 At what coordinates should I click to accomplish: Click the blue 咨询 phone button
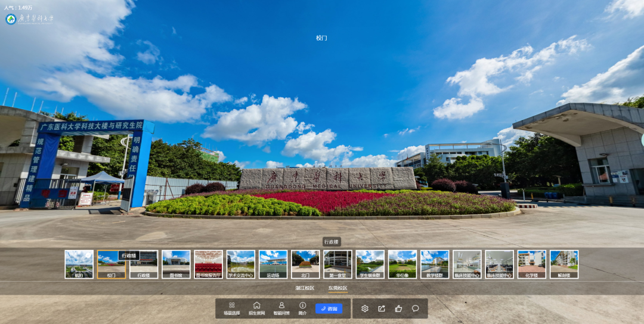(329, 308)
